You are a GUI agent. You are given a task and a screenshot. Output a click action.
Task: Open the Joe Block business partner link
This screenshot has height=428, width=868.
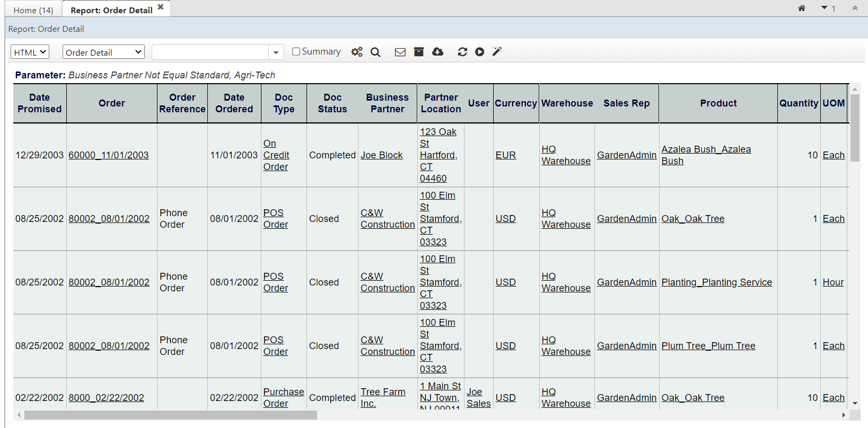tap(381, 155)
